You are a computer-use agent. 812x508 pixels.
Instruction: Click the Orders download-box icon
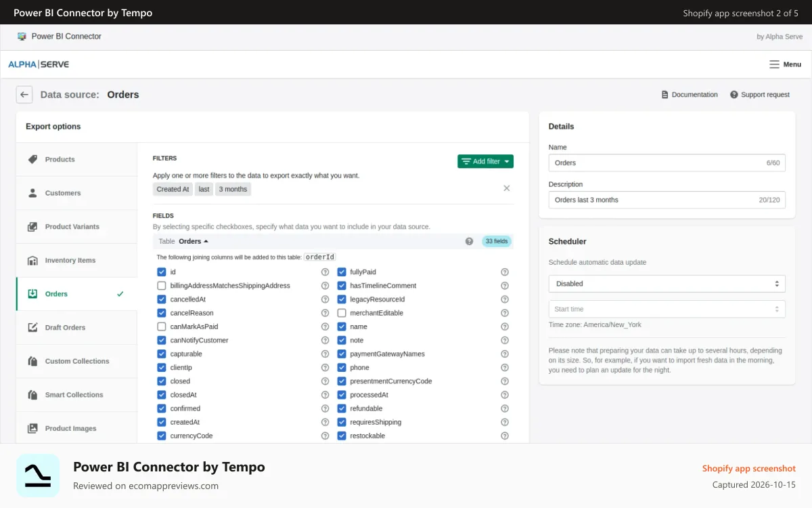point(32,294)
